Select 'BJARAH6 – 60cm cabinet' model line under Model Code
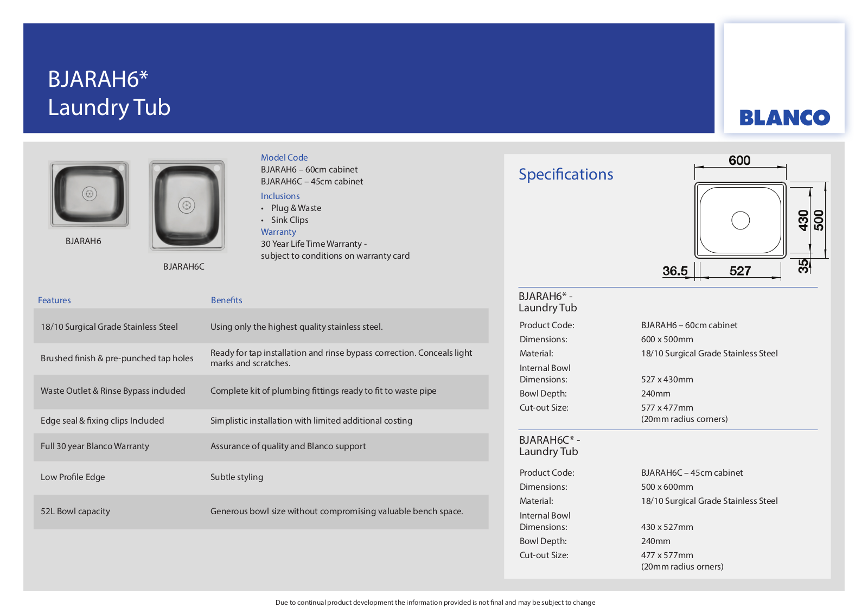Image resolution: width=868 pixels, height=614 pixels. 309,169
